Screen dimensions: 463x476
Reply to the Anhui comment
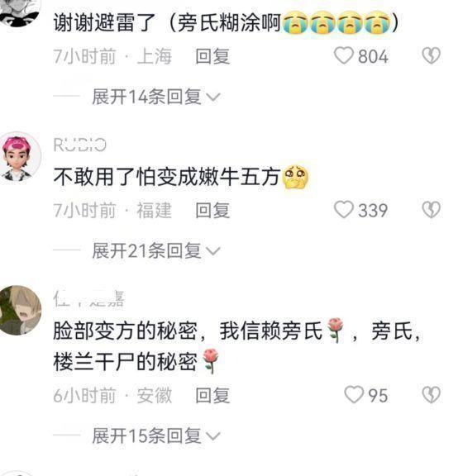(x=212, y=395)
